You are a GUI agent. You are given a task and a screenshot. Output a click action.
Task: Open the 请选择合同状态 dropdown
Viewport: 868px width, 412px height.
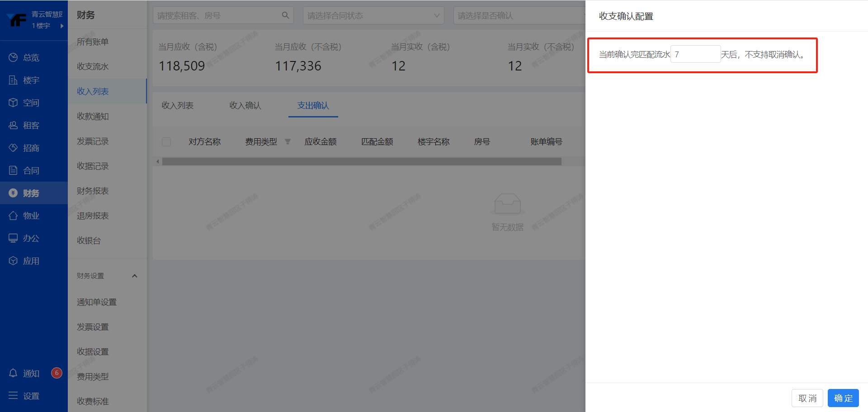(373, 15)
